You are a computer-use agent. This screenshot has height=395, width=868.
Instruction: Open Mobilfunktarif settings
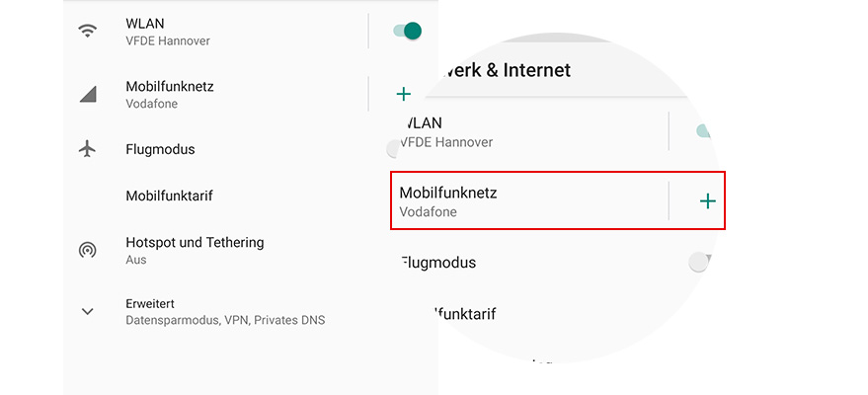[169, 196]
